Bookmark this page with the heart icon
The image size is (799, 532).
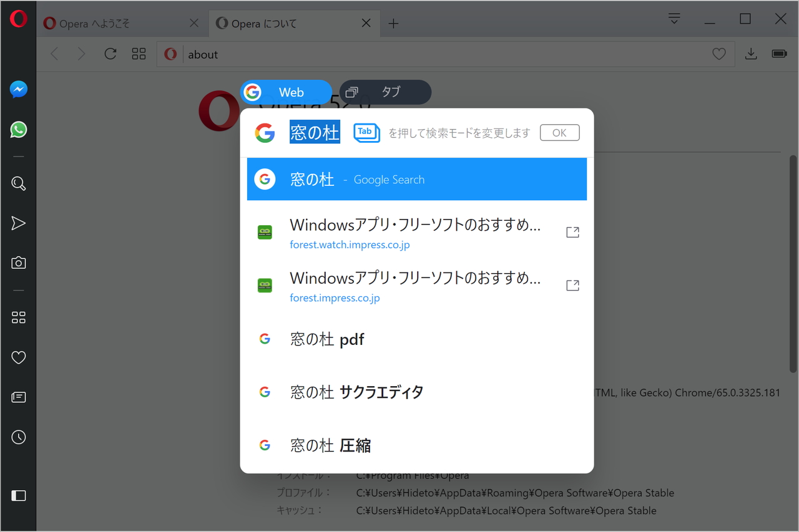[x=719, y=54]
